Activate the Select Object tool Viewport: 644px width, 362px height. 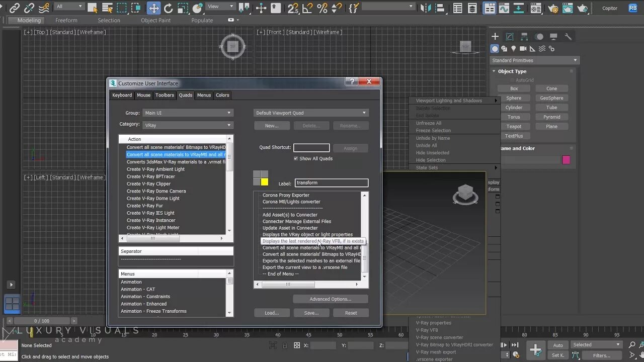point(93,8)
